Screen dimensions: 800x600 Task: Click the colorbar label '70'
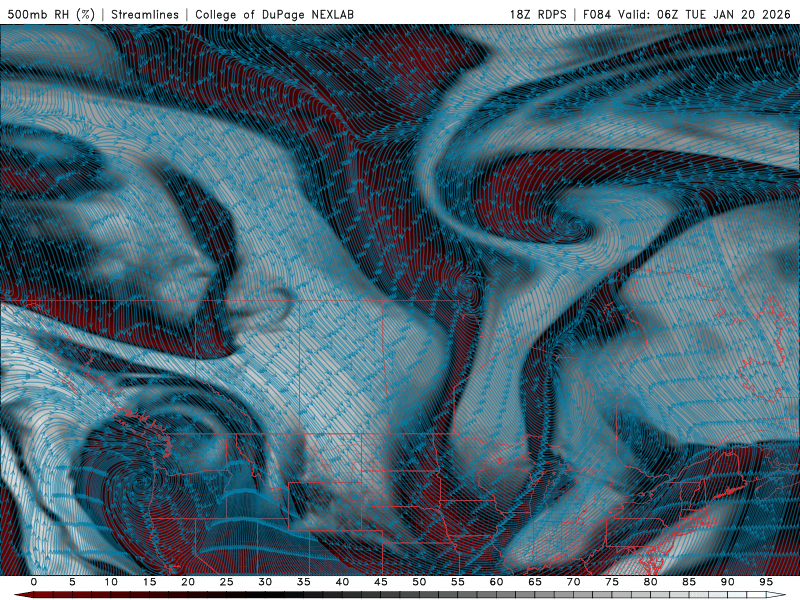(573, 582)
